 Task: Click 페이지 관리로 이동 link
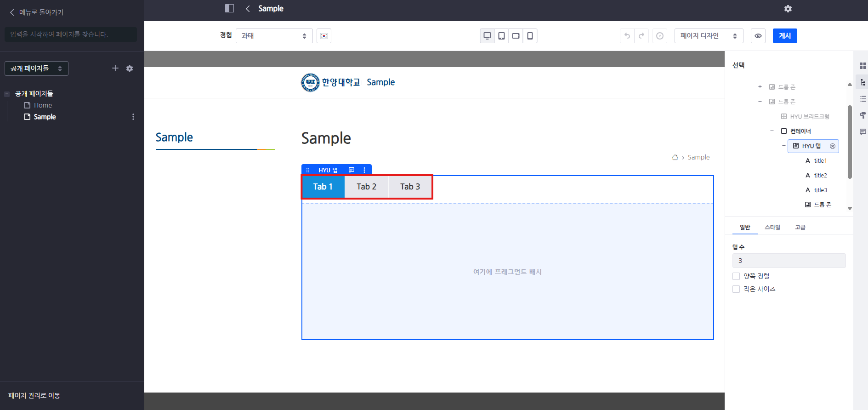pos(34,395)
